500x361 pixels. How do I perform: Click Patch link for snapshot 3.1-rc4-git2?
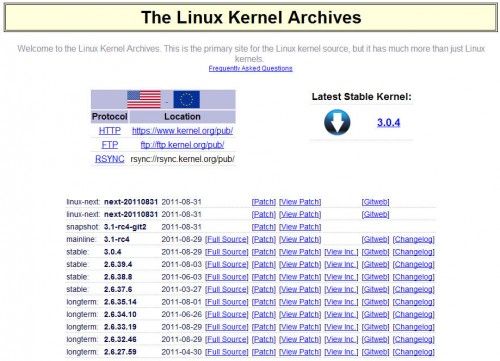point(264,227)
